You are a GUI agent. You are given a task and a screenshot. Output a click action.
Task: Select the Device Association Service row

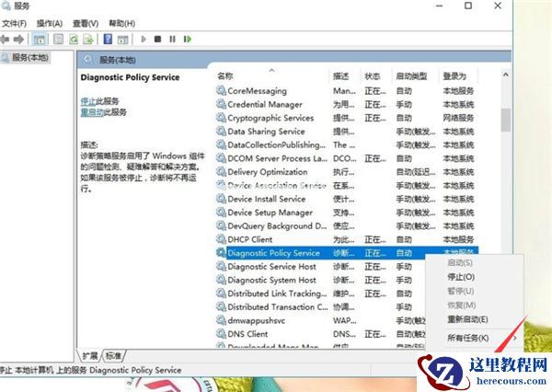click(345, 185)
